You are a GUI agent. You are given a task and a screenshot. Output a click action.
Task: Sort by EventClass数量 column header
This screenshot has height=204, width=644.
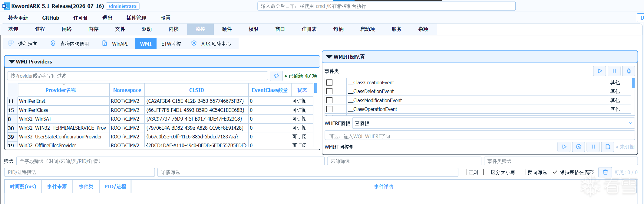click(x=270, y=90)
